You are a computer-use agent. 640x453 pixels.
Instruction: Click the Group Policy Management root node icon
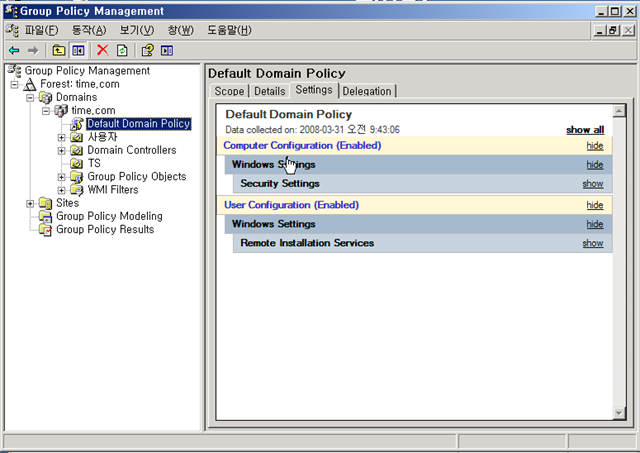[15, 71]
